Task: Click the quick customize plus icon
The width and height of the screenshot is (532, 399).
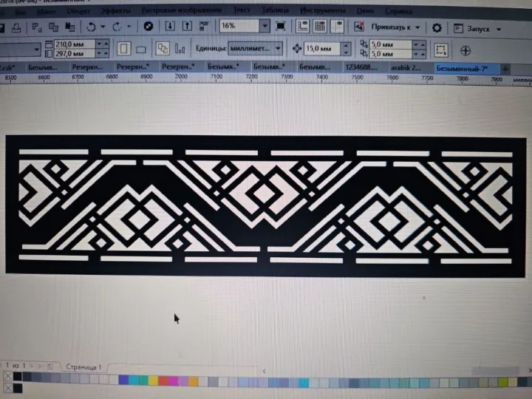Action: [465, 51]
